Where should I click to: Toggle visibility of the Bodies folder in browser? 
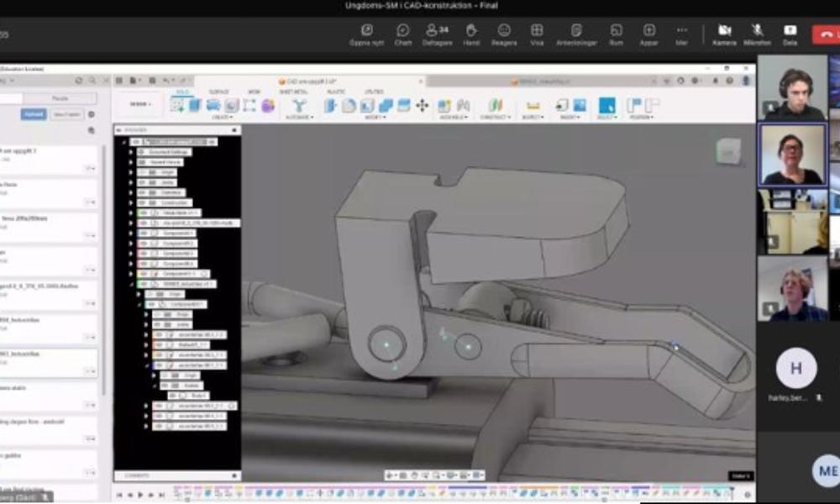(x=165, y=386)
